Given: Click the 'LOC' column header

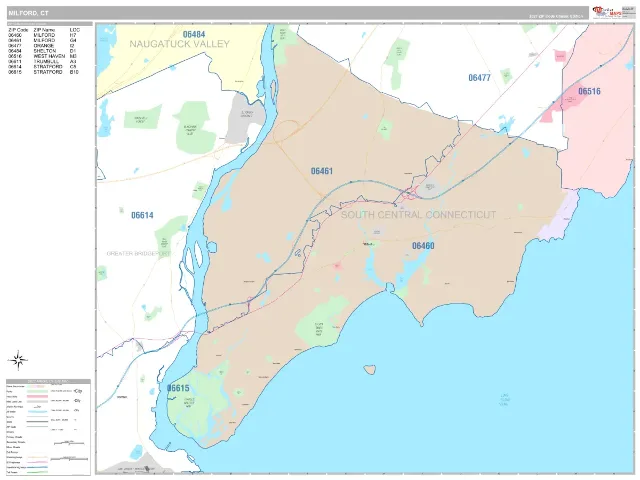Looking at the screenshot, I should click(75, 30).
